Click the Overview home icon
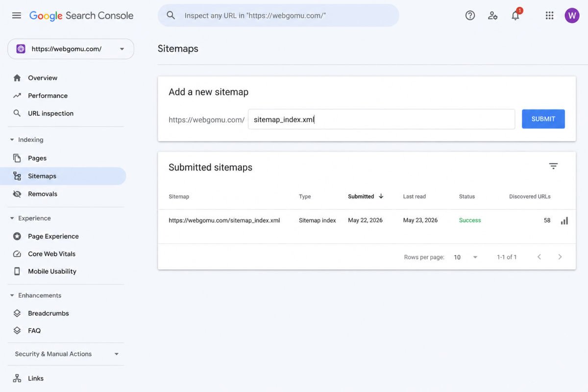The height and width of the screenshot is (392, 588). 17,78
